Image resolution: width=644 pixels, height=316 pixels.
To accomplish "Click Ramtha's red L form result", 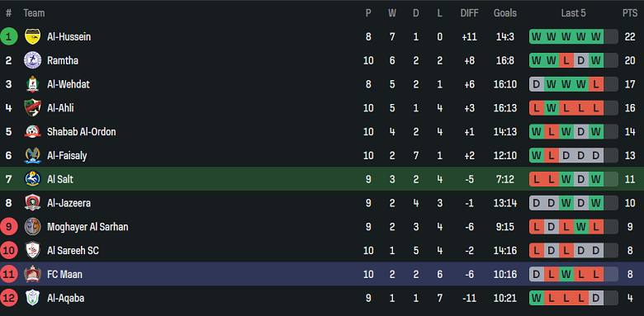I will pyautogui.click(x=566, y=61).
